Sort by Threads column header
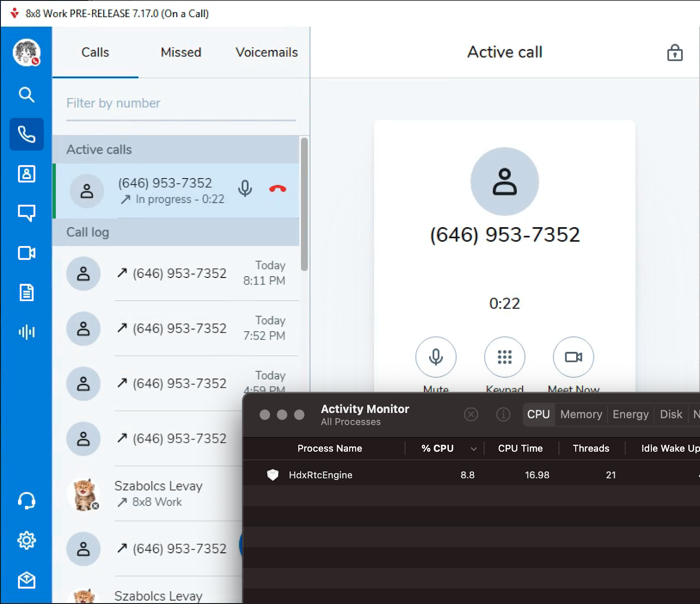 coord(591,448)
